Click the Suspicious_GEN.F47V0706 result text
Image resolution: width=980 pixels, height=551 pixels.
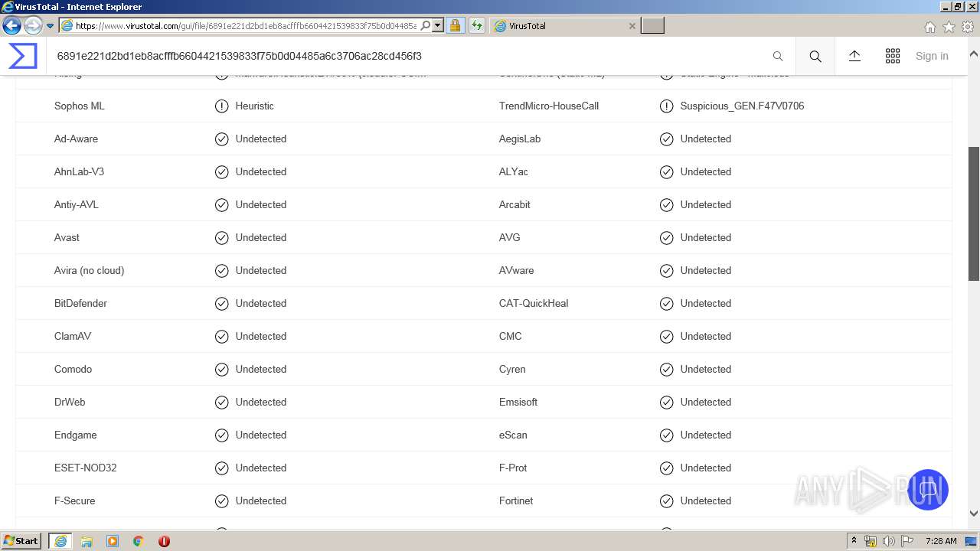tap(742, 106)
